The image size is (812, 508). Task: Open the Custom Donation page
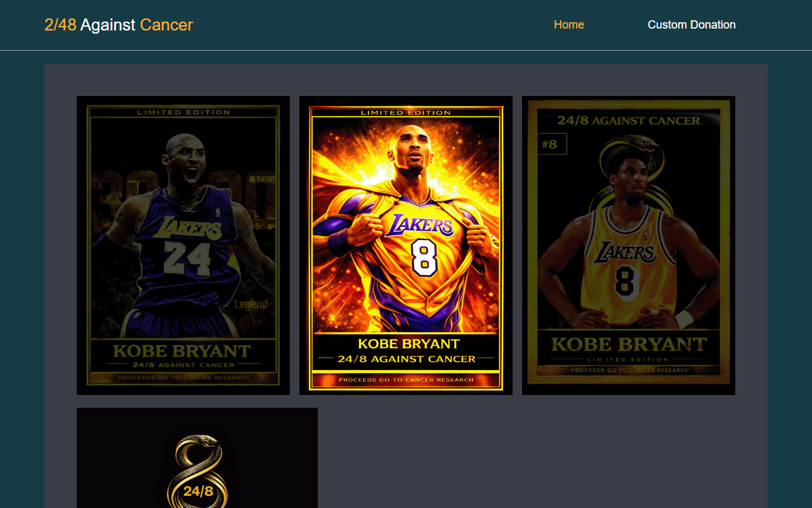691,25
